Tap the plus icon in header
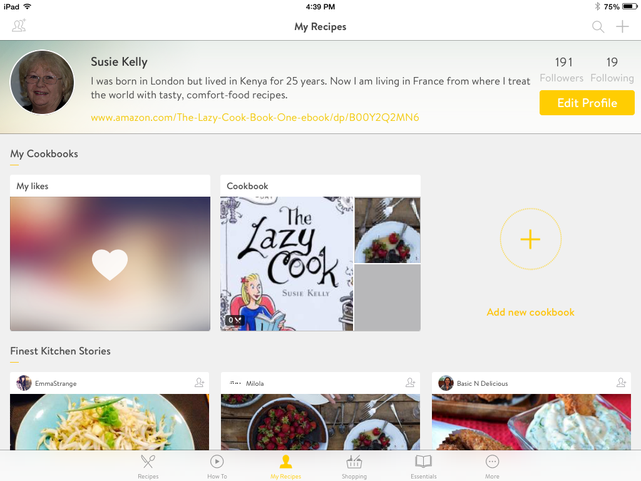Image resolution: width=641 pixels, height=481 pixels. 622,27
